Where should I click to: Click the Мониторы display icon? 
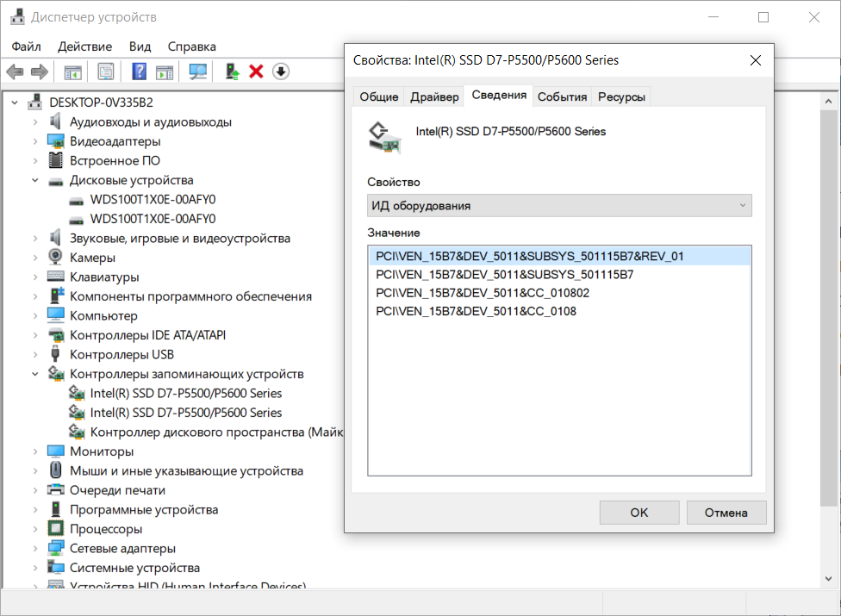56,451
